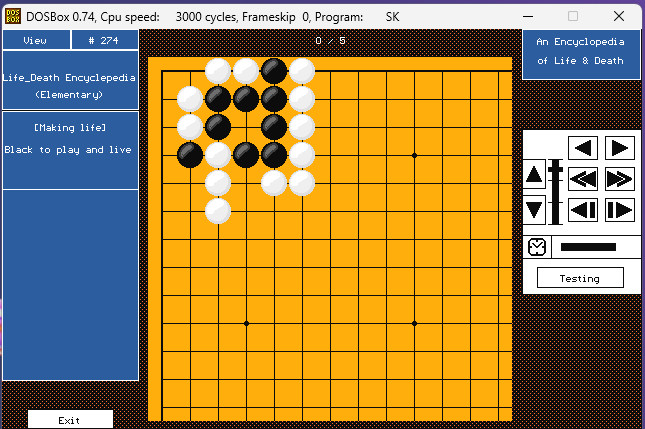
Task: Click the [Making life] heading
Action: (70, 128)
